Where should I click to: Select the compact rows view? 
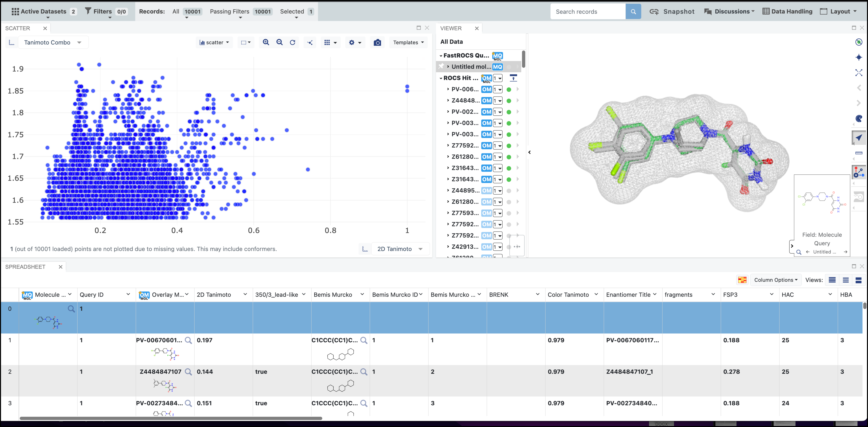(832, 280)
